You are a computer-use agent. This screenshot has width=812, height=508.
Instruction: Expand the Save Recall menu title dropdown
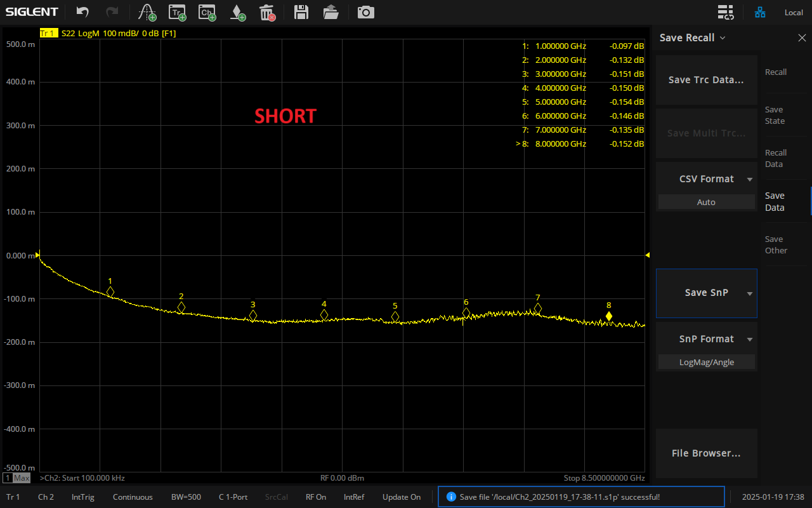[x=691, y=38]
